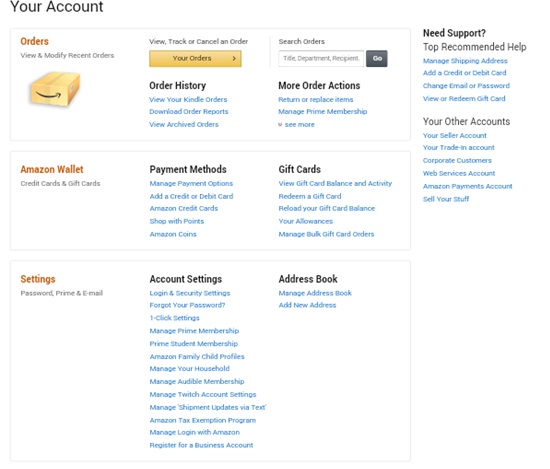
Task: Open Change Email or Password help link
Action: (466, 86)
